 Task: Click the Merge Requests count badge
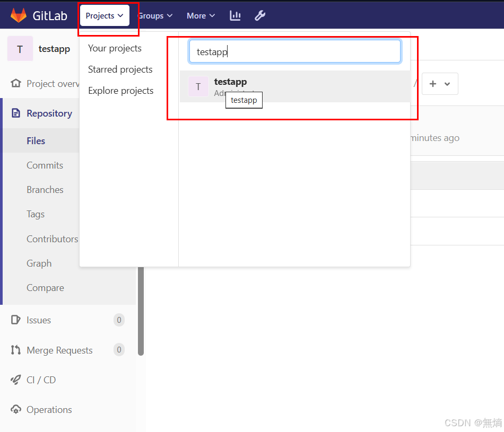(x=119, y=349)
